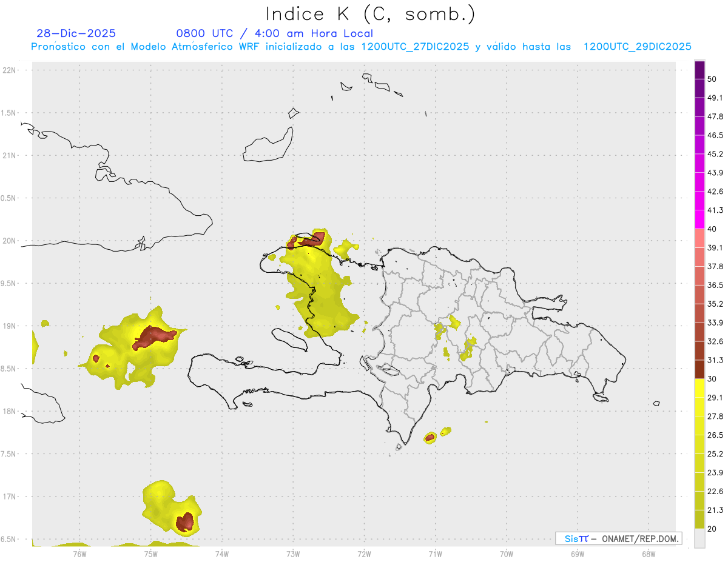Pick the bright yellow swatch just below 30
The image size is (728, 562).
699,389
